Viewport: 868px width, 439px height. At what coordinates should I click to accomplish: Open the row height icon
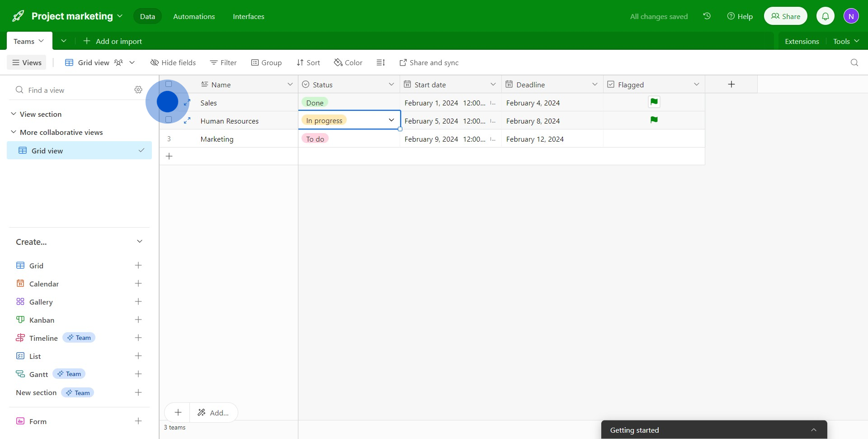(x=381, y=62)
